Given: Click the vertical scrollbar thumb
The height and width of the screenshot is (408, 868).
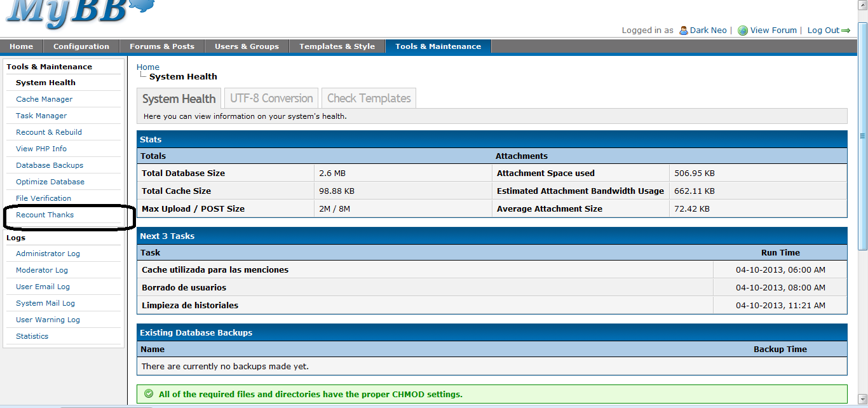Looking at the screenshot, I should coord(862,135).
